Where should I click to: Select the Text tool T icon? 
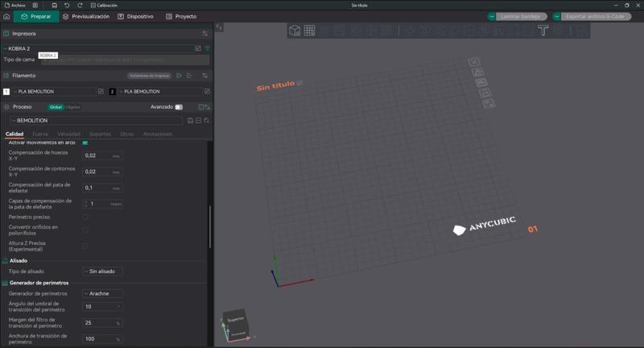pyautogui.click(x=543, y=31)
